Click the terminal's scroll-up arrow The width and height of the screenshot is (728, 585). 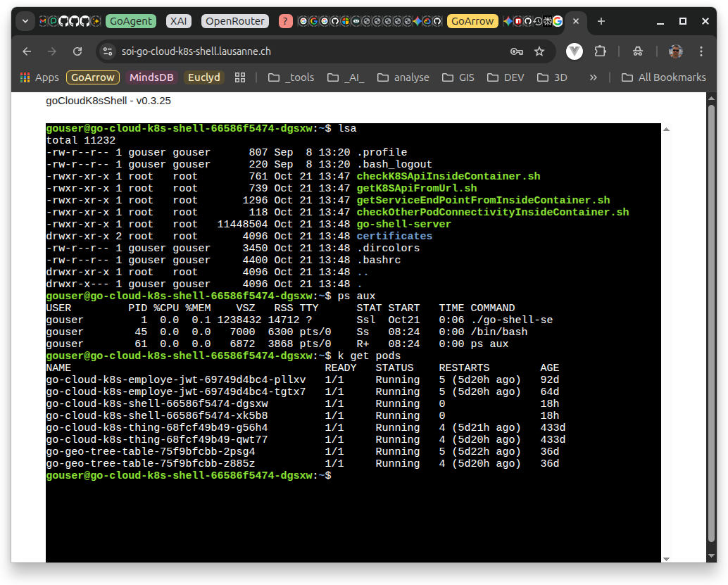coord(666,130)
